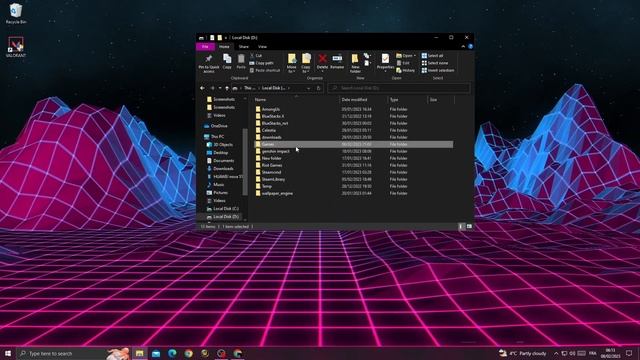Refresh the Local Disk (D:) view
Viewport: 640px width, 360px height.
tap(319, 88)
